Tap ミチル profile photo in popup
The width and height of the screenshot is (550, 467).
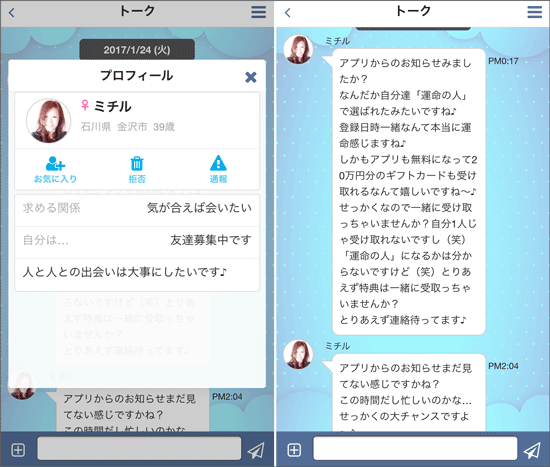[49, 120]
